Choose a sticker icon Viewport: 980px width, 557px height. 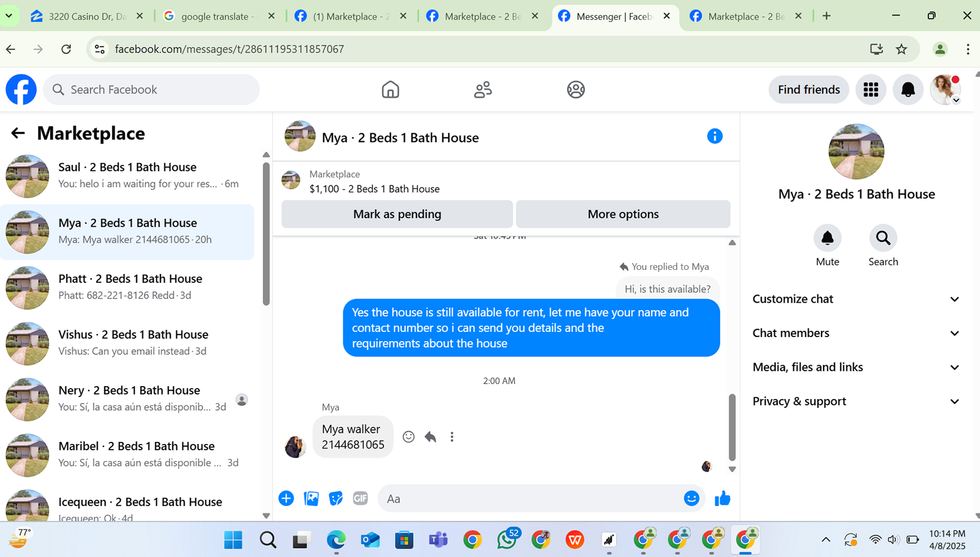[336, 498]
